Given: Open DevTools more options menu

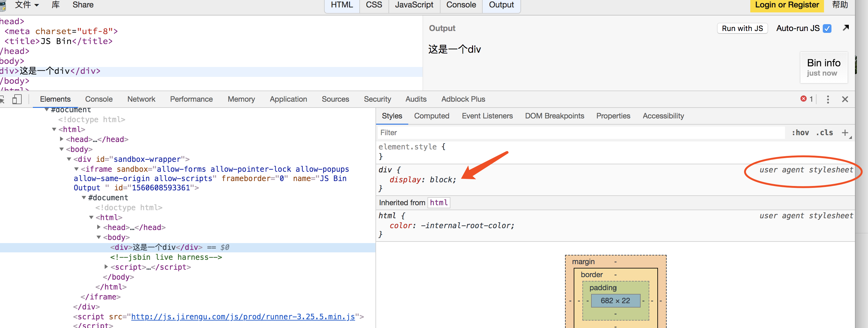Looking at the screenshot, I should [827, 99].
